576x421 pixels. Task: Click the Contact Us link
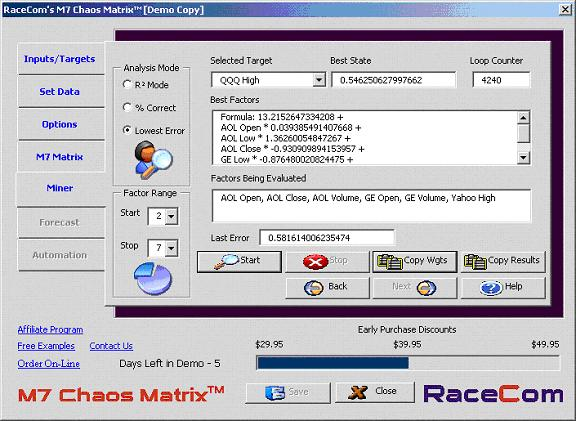(111, 346)
